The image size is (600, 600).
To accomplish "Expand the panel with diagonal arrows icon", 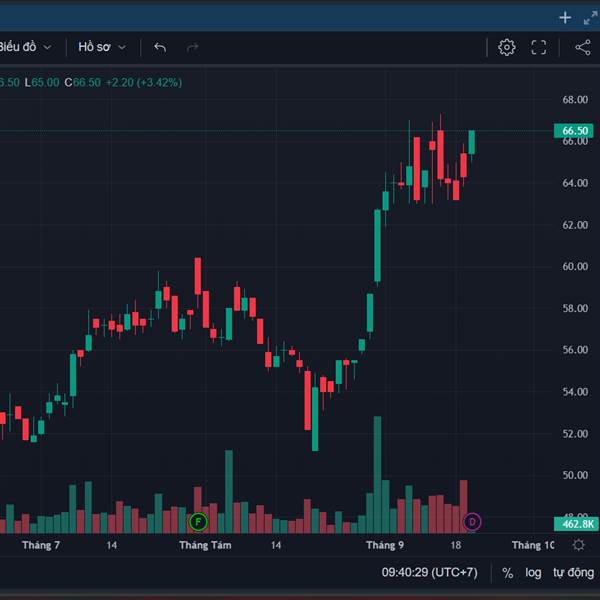I will [590, 18].
